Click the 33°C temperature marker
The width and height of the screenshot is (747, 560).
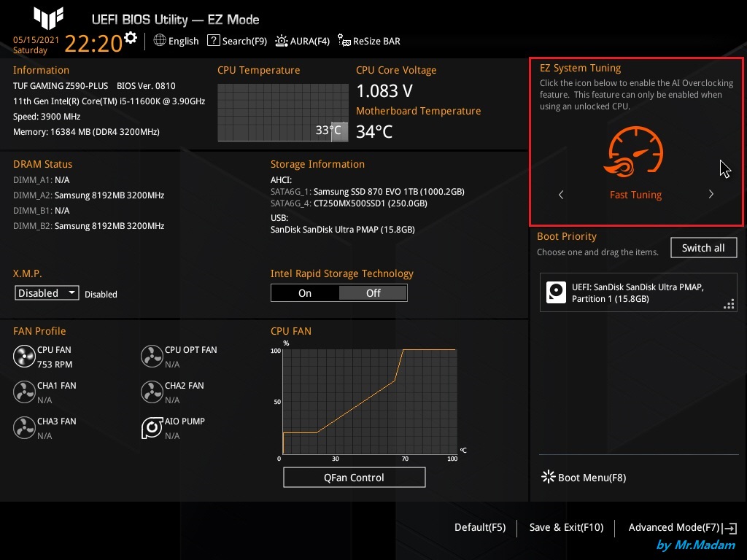point(328,130)
